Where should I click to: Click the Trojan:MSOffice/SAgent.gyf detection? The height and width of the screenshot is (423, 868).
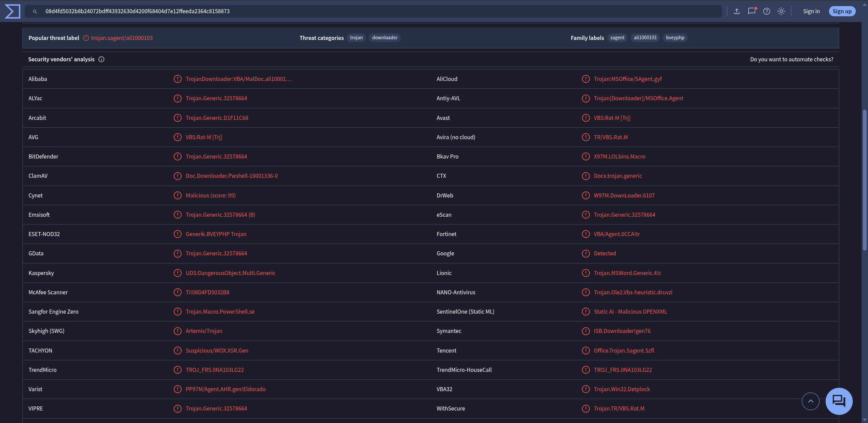point(628,79)
